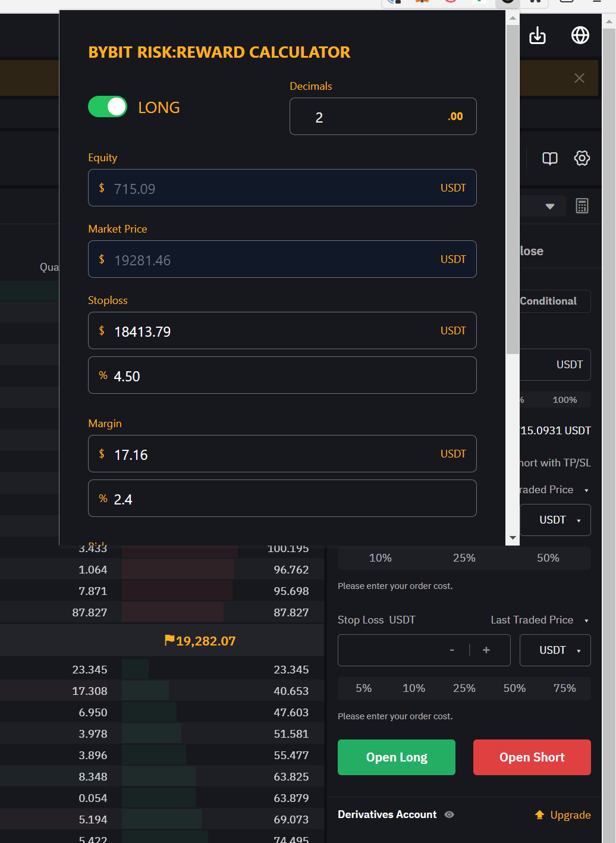The image size is (616, 843).
Task: Select stop loss 50% preset
Action: coord(515,688)
